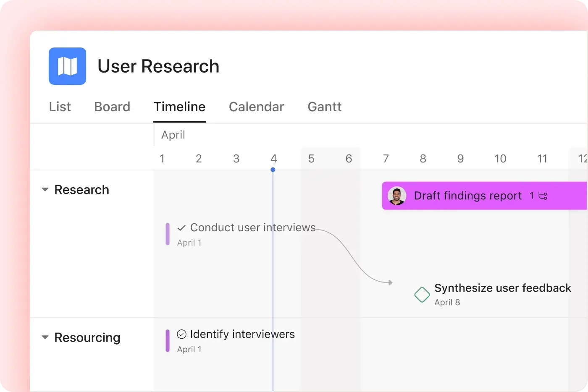Open the Synthesize user feedback milestone
Screen dimensions: 588x392
click(x=503, y=288)
